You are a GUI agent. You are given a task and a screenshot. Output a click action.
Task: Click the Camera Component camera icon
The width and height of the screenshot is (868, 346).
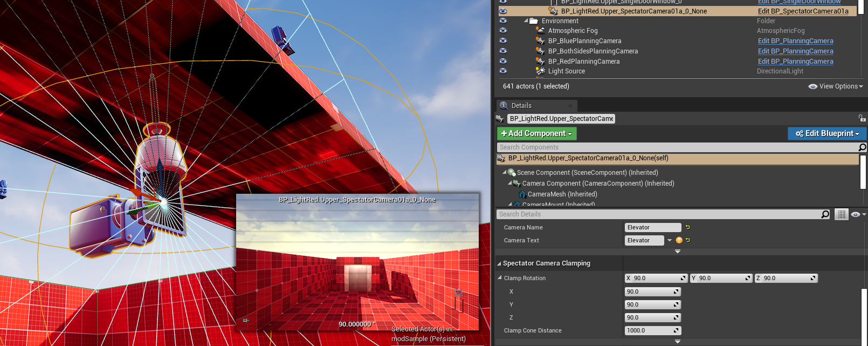pos(517,184)
